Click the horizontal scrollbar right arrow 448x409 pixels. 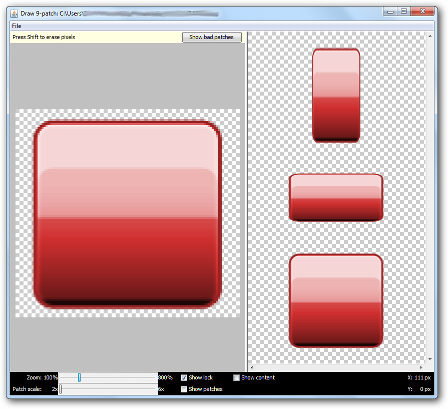coord(421,367)
